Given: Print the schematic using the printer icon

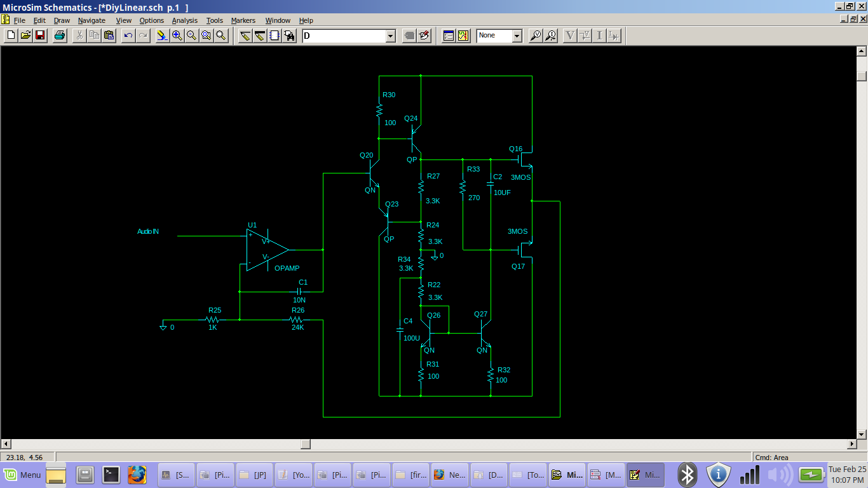Looking at the screenshot, I should pos(60,36).
